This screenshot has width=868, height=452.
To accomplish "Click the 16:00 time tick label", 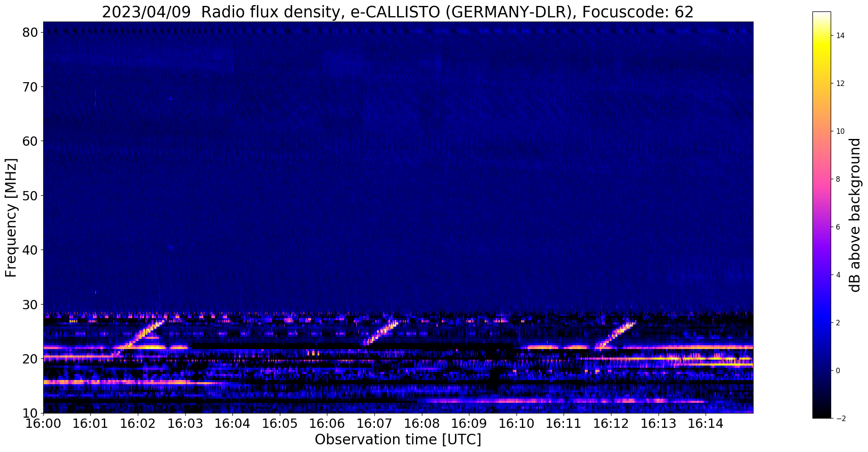I will point(43,423).
